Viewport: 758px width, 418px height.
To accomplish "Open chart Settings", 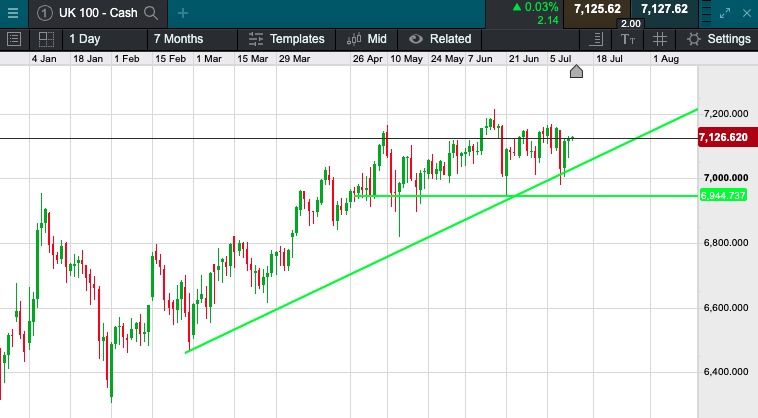I will tap(718, 39).
